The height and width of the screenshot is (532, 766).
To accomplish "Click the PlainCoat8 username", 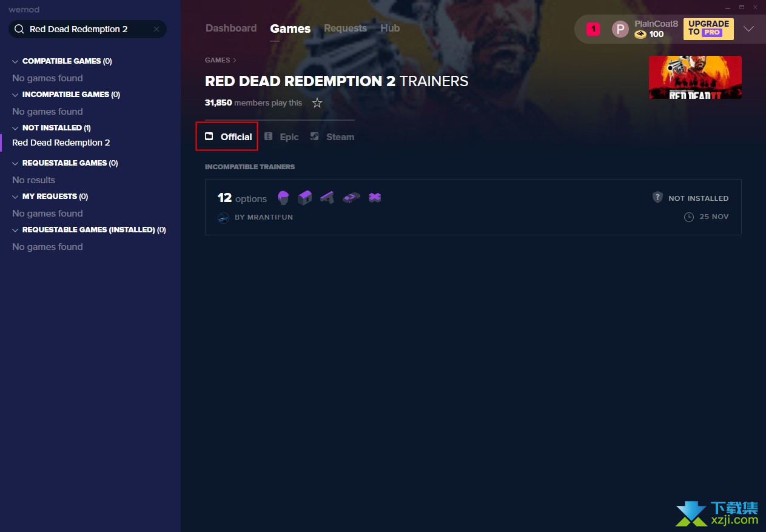I will [656, 24].
